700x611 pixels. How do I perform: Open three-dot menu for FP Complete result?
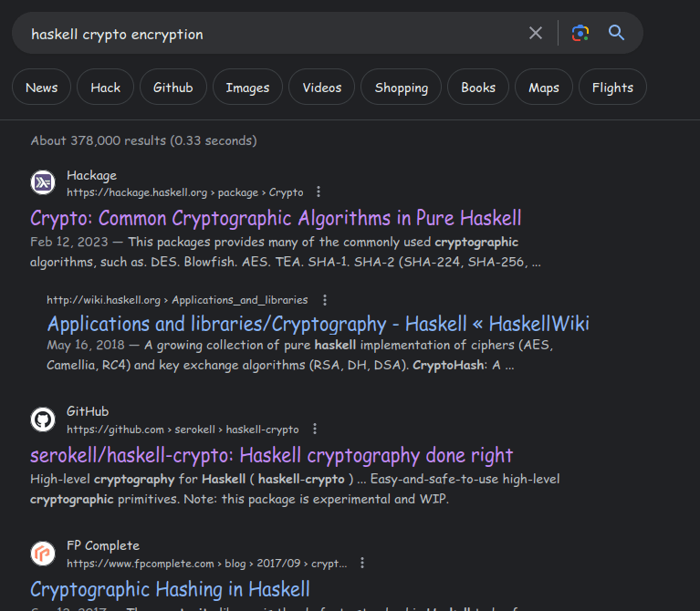tap(362, 563)
